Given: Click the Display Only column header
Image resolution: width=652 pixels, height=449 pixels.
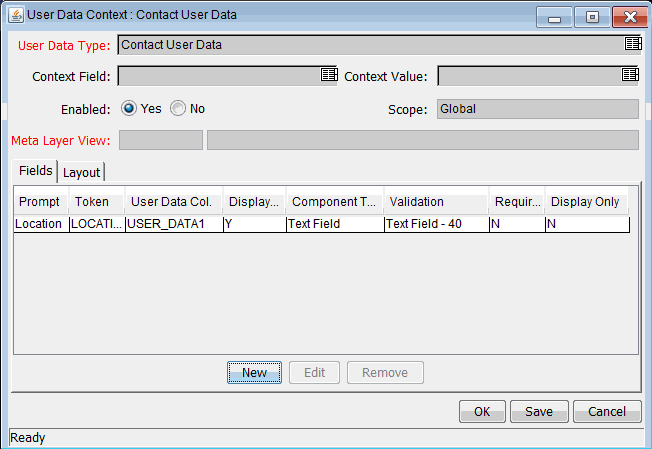Looking at the screenshot, I should coord(585,202).
